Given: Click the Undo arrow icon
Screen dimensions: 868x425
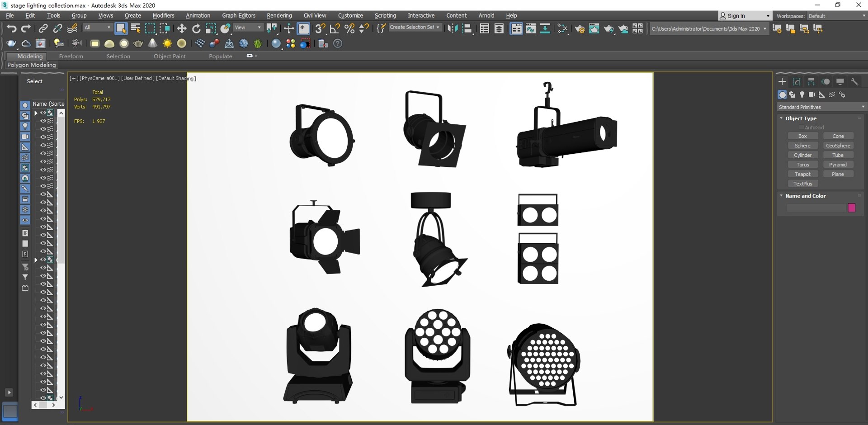Looking at the screenshot, I should [12, 28].
